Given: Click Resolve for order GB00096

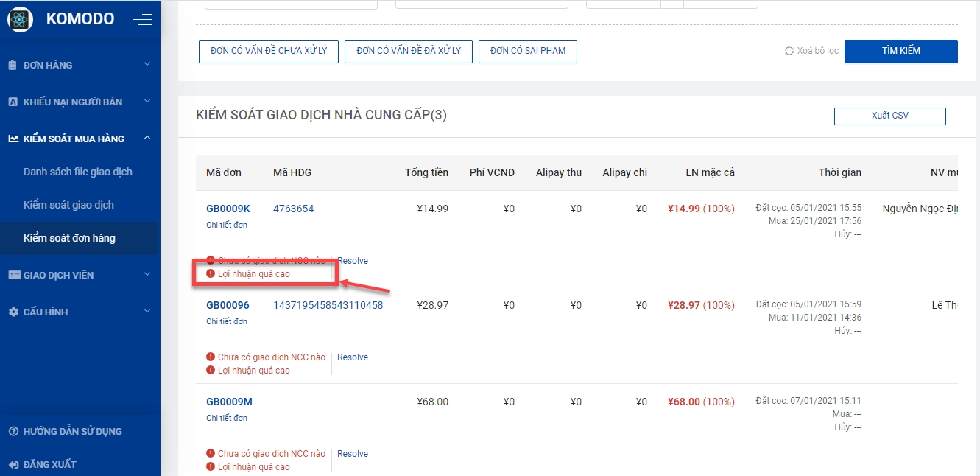Looking at the screenshot, I should [x=353, y=357].
